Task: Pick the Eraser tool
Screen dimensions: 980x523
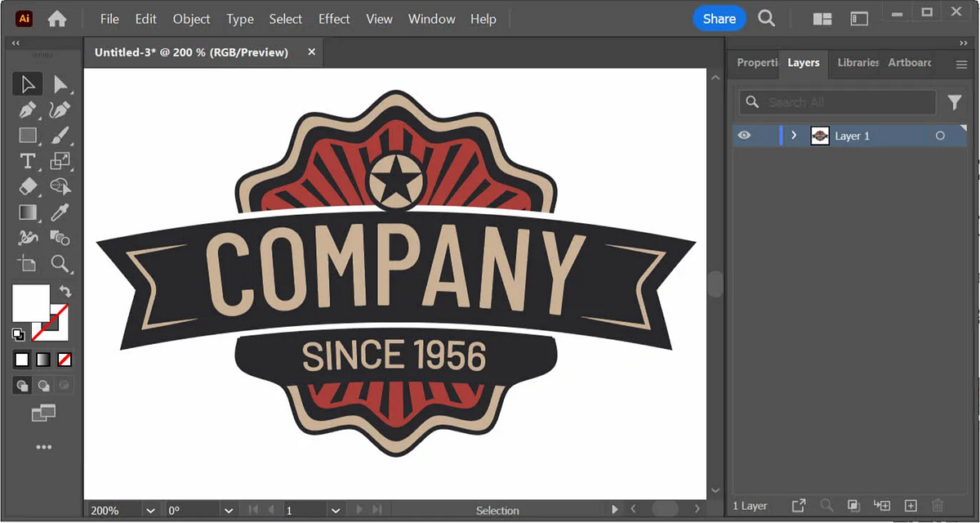Action: [28, 187]
